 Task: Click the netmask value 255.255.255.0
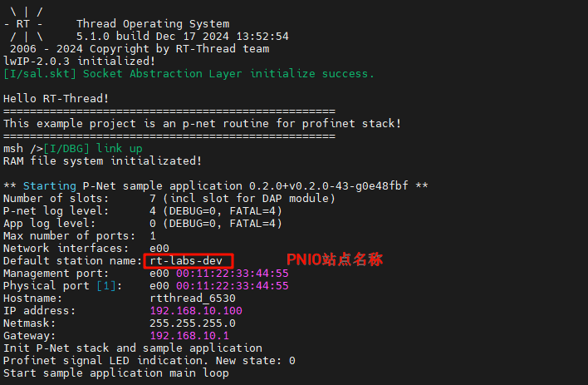(191, 323)
